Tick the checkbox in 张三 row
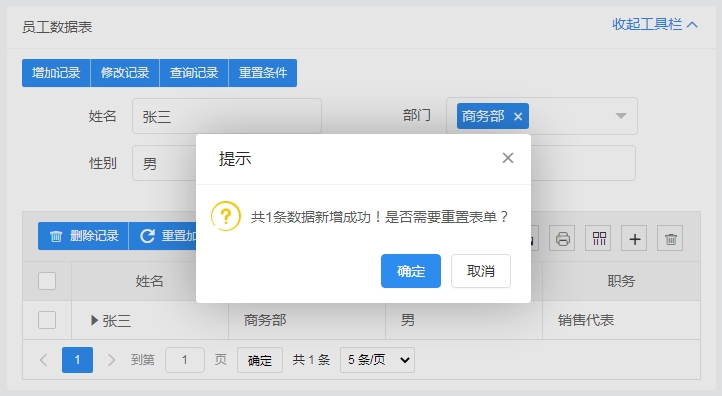The height and width of the screenshot is (396, 722). (47, 320)
